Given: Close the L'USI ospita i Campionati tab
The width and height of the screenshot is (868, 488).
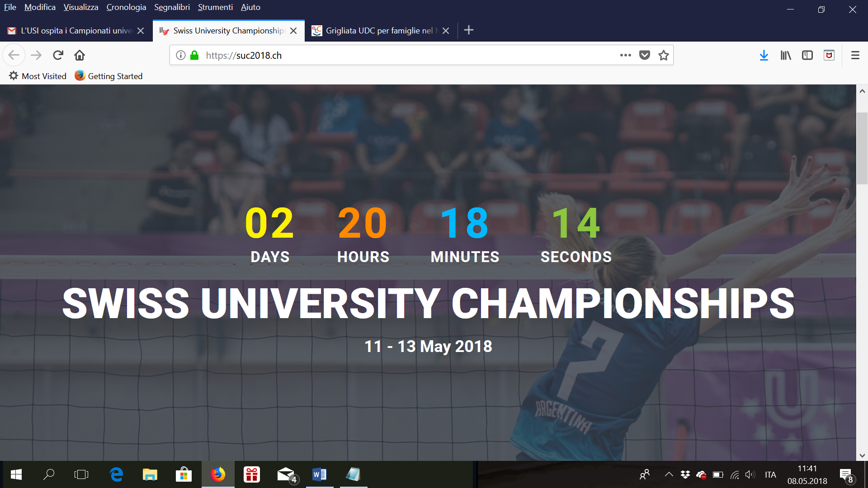Looking at the screenshot, I should pos(141,31).
